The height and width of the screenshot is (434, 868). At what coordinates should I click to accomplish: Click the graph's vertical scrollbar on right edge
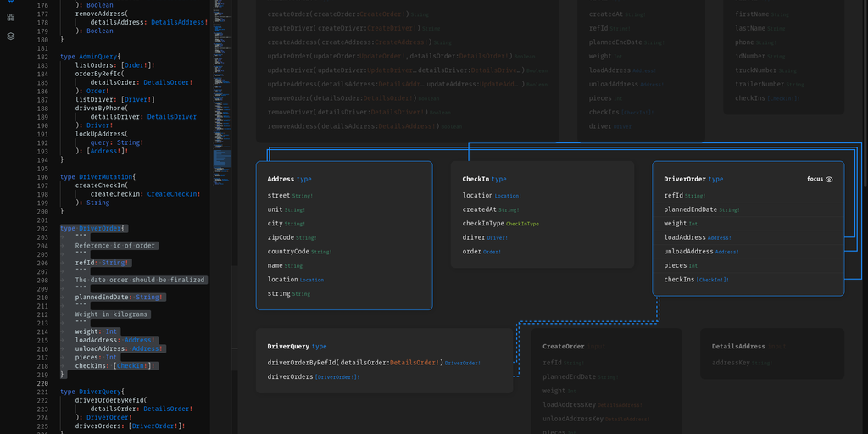[865, 93]
